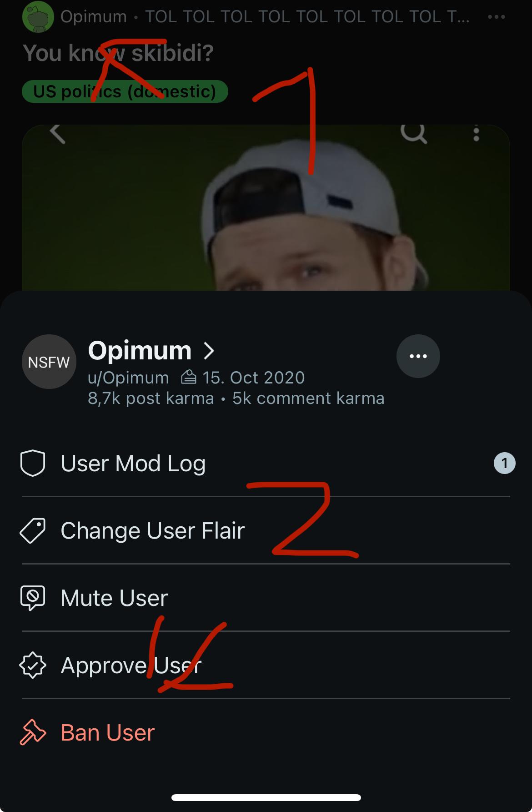Tap the red Ban User hammer icon
This screenshot has height=812, width=532.
(33, 732)
